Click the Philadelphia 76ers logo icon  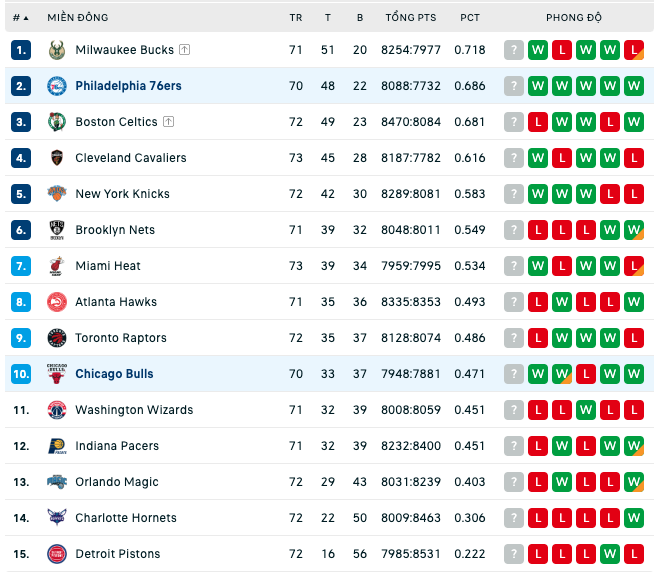[x=57, y=86]
